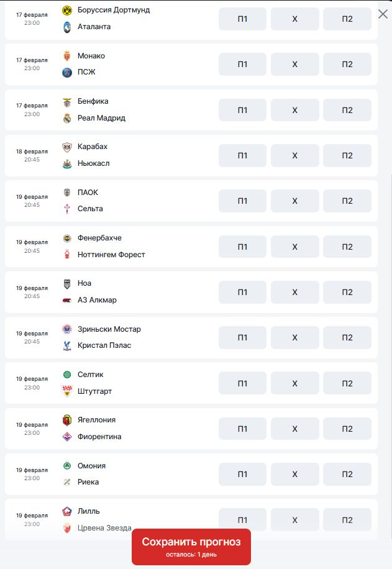Close the prediction panel with X
392x569 pixels.
(383, 14)
